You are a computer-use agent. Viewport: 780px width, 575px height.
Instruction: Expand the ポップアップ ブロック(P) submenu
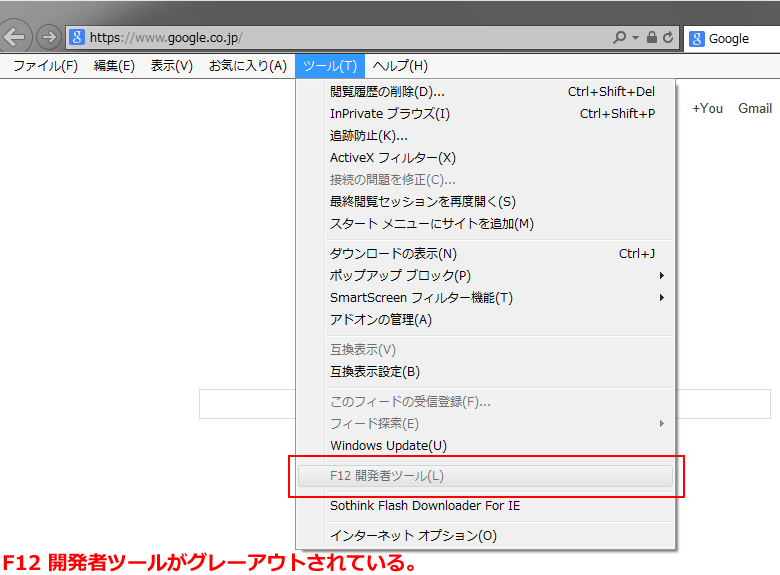pyautogui.click(x=486, y=276)
